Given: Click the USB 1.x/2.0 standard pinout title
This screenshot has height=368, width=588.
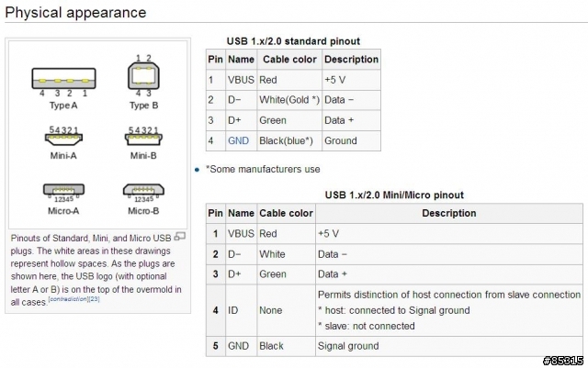Looking at the screenshot, I should tap(293, 41).
